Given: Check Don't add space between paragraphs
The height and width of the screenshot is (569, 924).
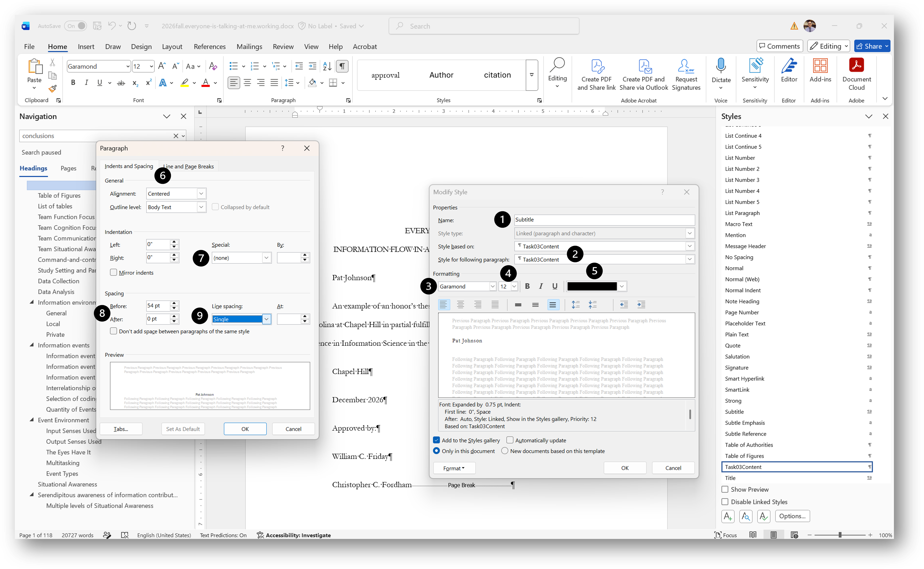Looking at the screenshot, I should point(113,331).
